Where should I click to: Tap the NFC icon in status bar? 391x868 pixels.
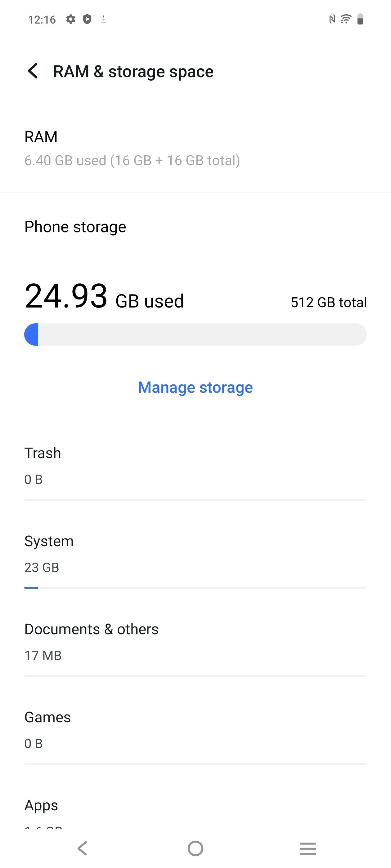click(332, 19)
